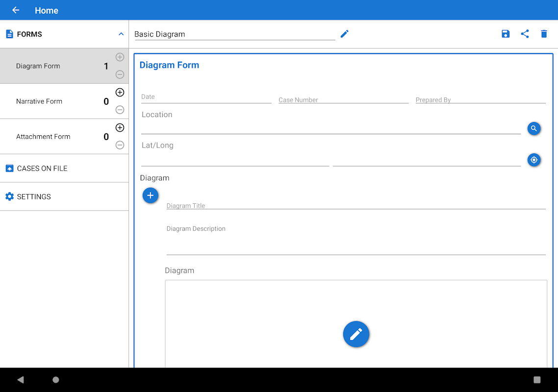The image size is (558, 392).
Task: Remove a Diagram Form with minus
Action: click(x=120, y=74)
